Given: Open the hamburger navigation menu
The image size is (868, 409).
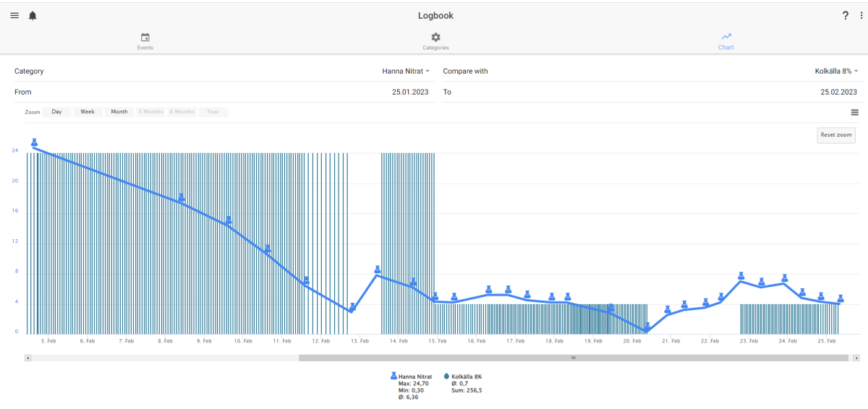Looking at the screenshot, I should pyautogui.click(x=14, y=16).
